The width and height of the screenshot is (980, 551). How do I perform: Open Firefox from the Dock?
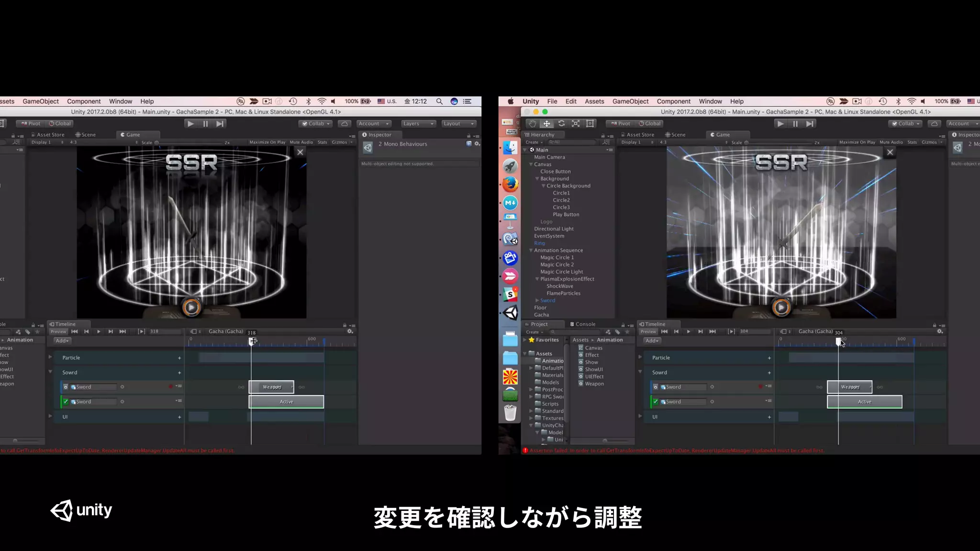pos(510,184)
